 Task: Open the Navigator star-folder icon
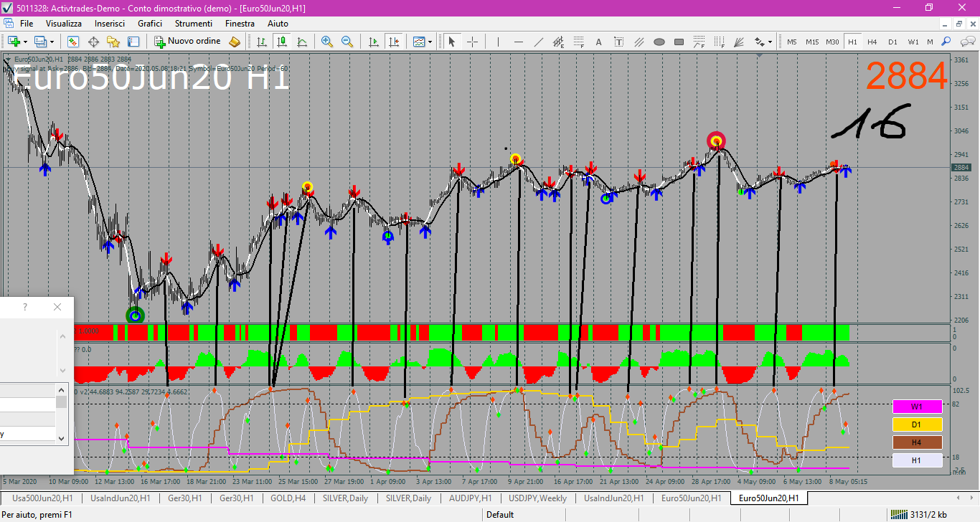coord(113,42)
